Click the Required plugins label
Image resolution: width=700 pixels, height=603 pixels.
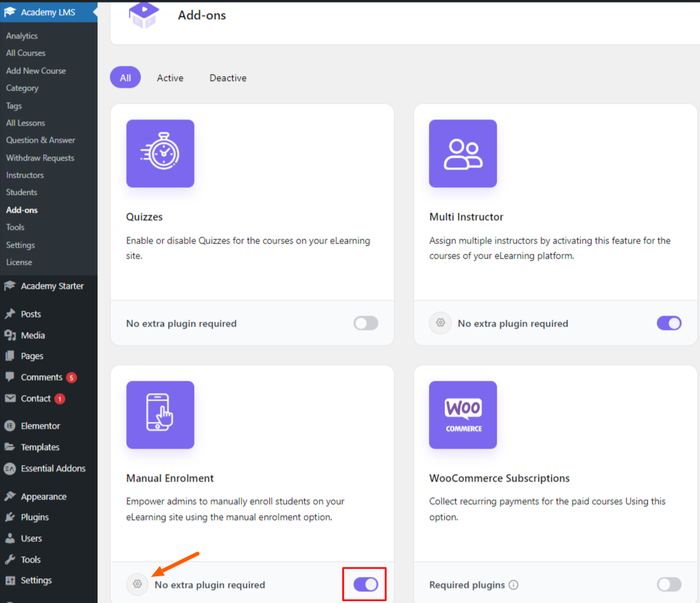point(467,584)
